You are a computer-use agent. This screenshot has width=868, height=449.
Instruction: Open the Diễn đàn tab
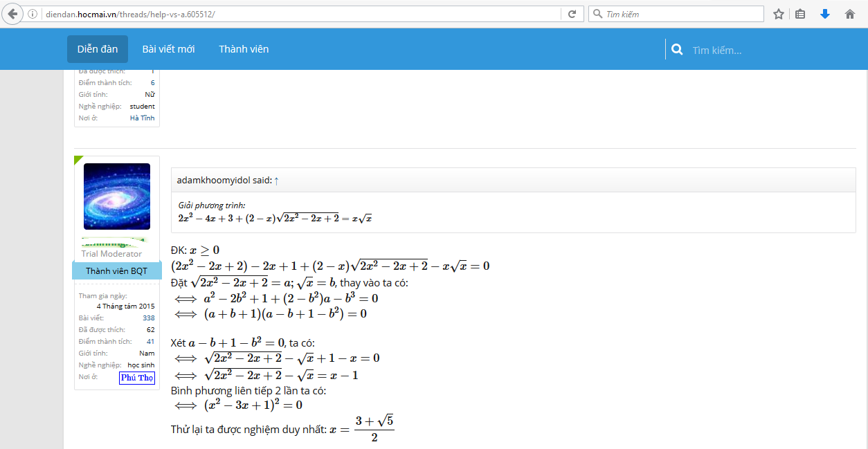98,49
